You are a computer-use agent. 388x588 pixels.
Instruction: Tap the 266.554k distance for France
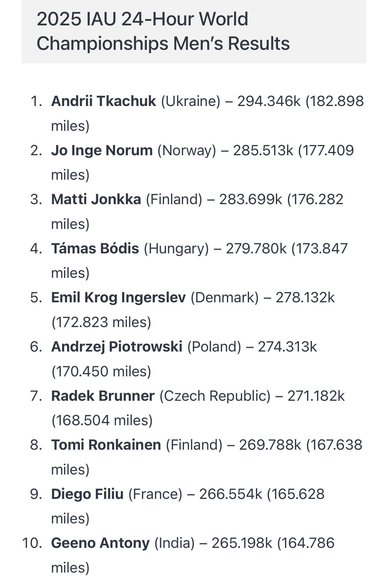point(231,494)
